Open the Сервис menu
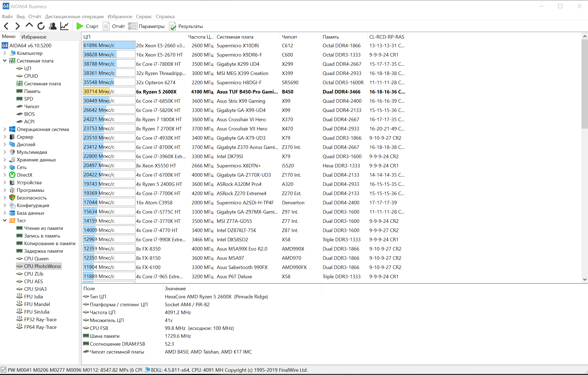588x375 pixels. (x=144, y=17)
